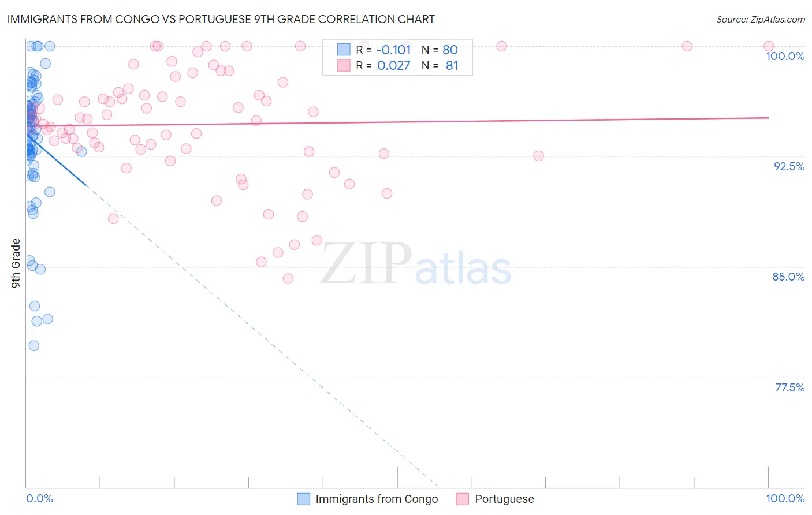
Task: Click the pink data point at far right top
Action: tap(769, 46)
